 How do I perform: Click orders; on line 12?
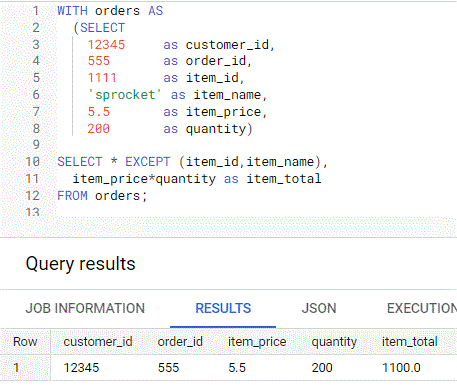[x=121, y=196]
